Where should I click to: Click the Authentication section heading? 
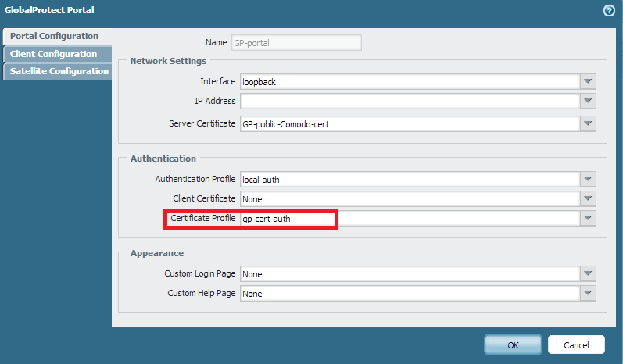tap(163, 159)
